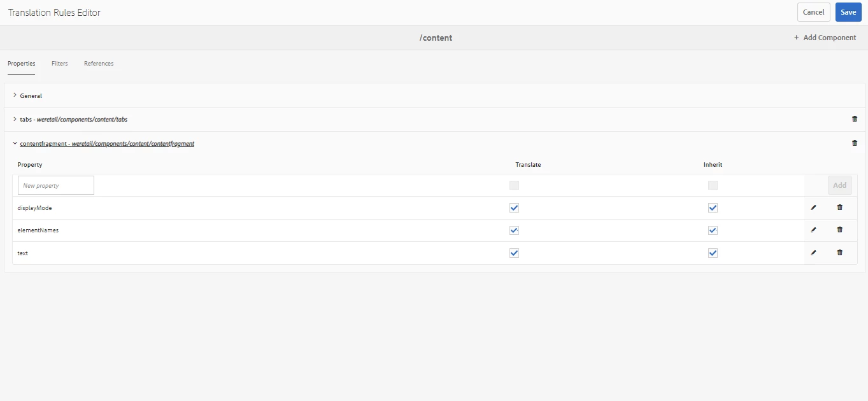Delete the contentfragment component rule

(x=855, y=143)
